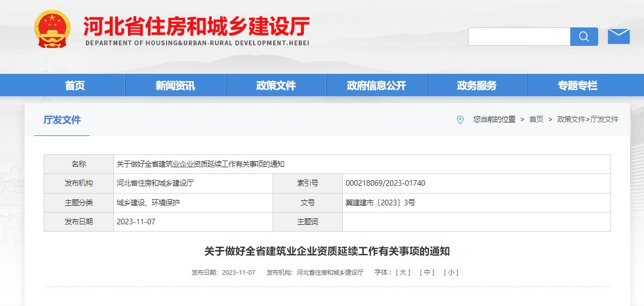Follow the 政策文件 breadcrumb link
This screenshot has width=644, height=306.
click(x=571, y=120)
